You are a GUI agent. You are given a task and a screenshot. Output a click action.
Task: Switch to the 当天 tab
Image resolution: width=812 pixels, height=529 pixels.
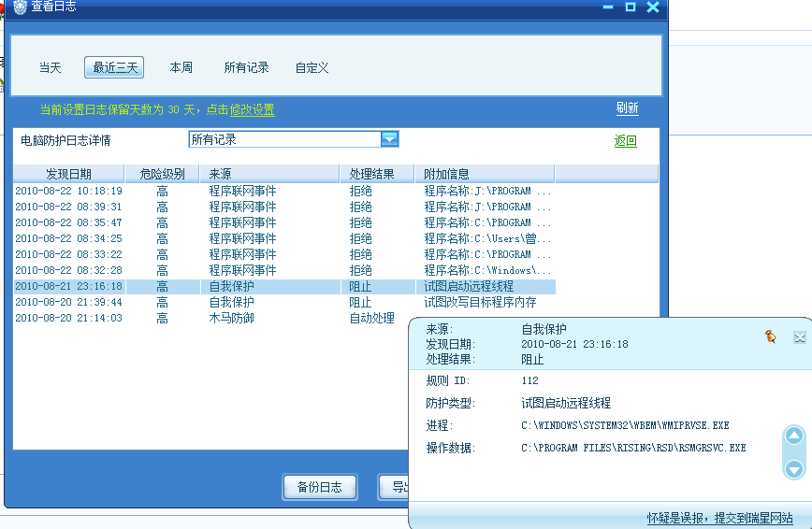point(51,68)
